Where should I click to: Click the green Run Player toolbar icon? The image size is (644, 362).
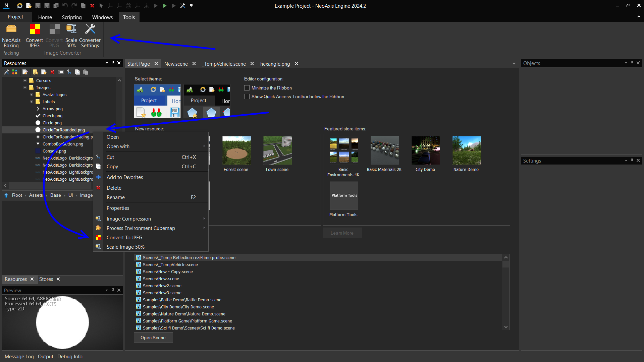tap(164, 6)
